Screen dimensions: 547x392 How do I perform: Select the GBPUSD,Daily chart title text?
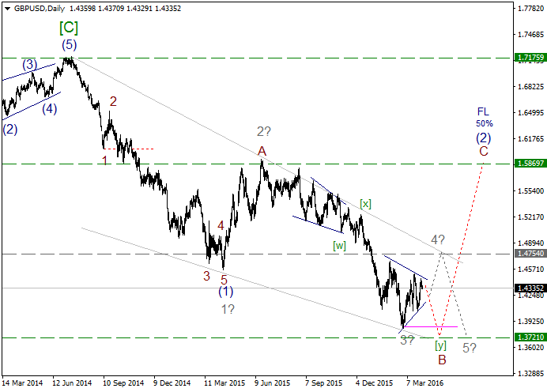[x=40, y=9]
